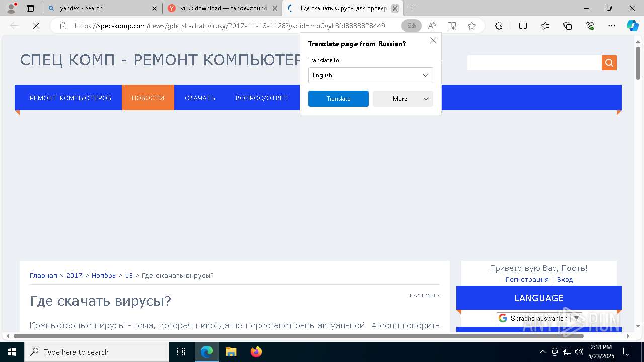Open the volume control tray icon
Screen dimensions: 644x362
[x=579, y=352]
